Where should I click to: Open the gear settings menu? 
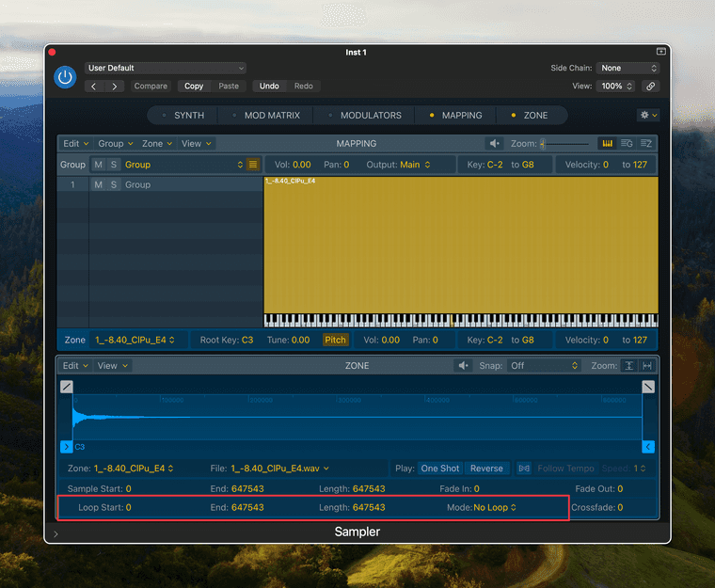(x=648, y=115)
